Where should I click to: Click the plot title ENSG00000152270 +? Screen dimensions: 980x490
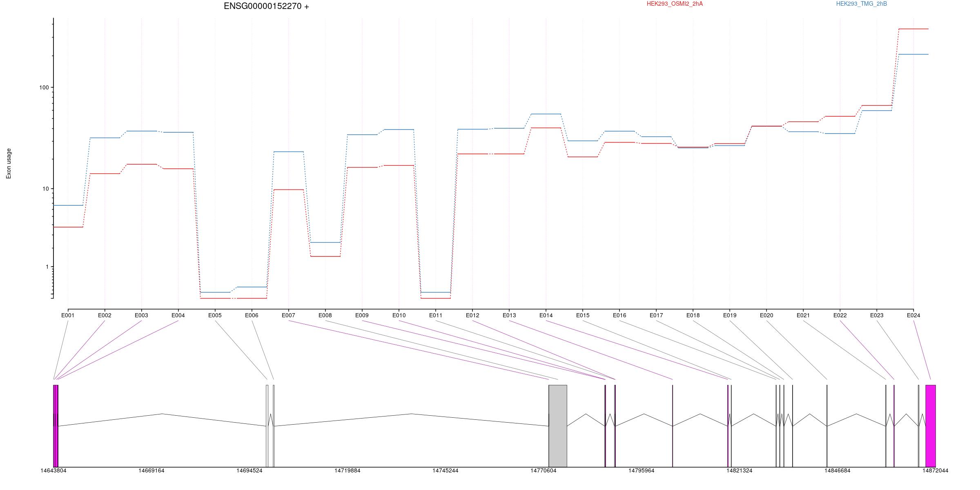click(x=266, y=6)
